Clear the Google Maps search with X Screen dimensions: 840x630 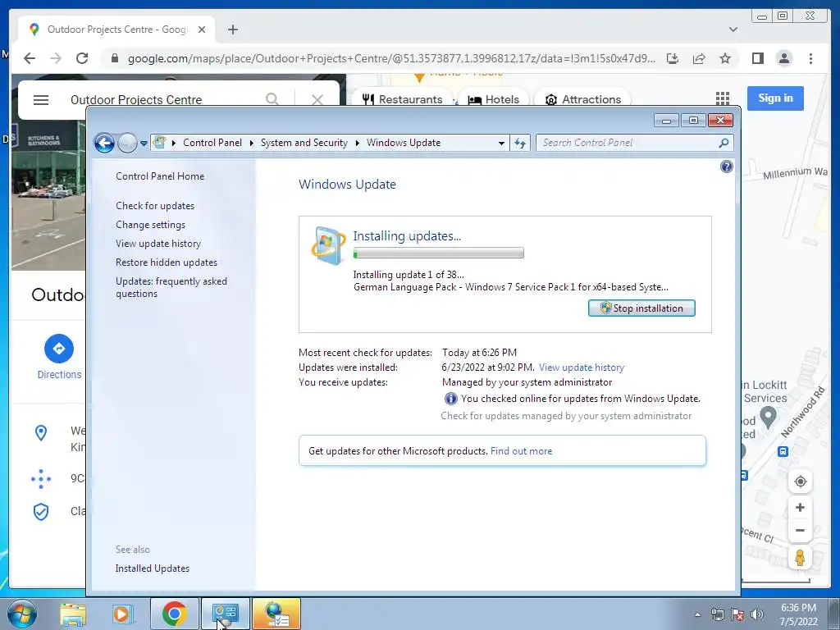click(x=317, y=99)
